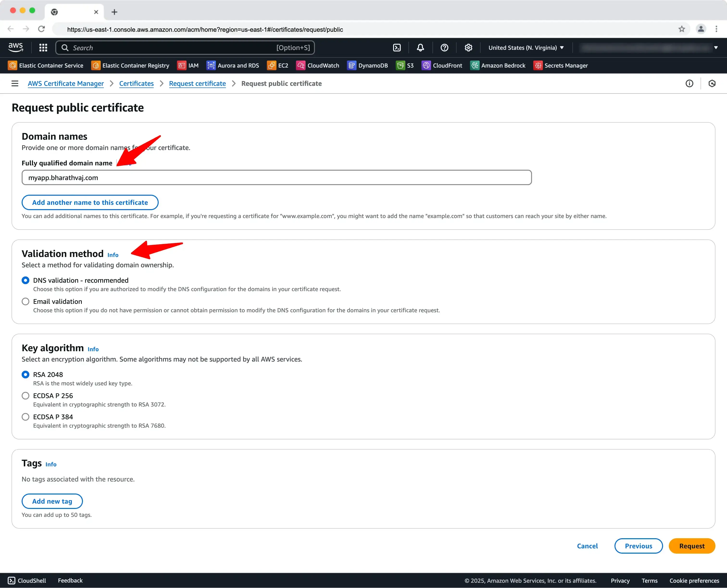Click the browser address bar URL

[205, 30]
